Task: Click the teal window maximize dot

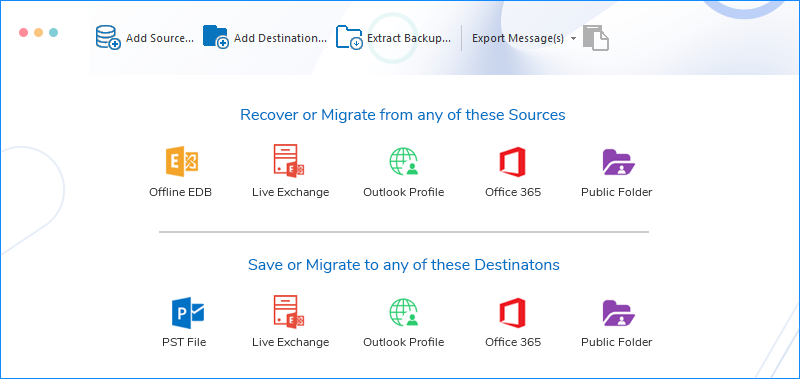Action: tap(53, 33)
